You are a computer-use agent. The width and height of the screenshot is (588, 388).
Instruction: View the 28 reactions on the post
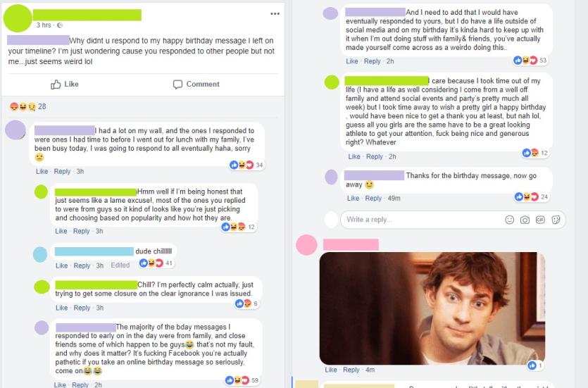[28, 106]
